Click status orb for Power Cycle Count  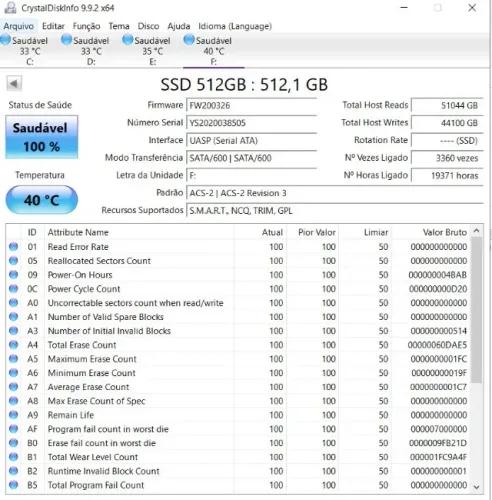point(13,289)
